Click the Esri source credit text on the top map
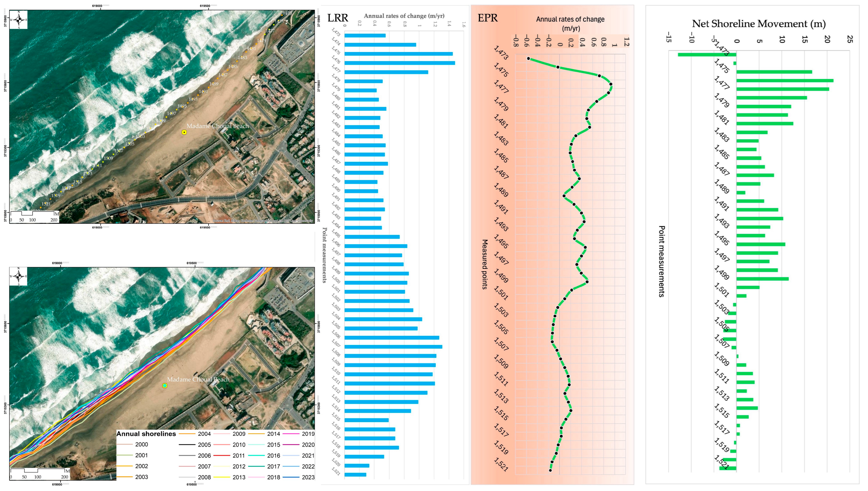The width and height of the screenshot is (868, 491). click(x=262, y=221)
